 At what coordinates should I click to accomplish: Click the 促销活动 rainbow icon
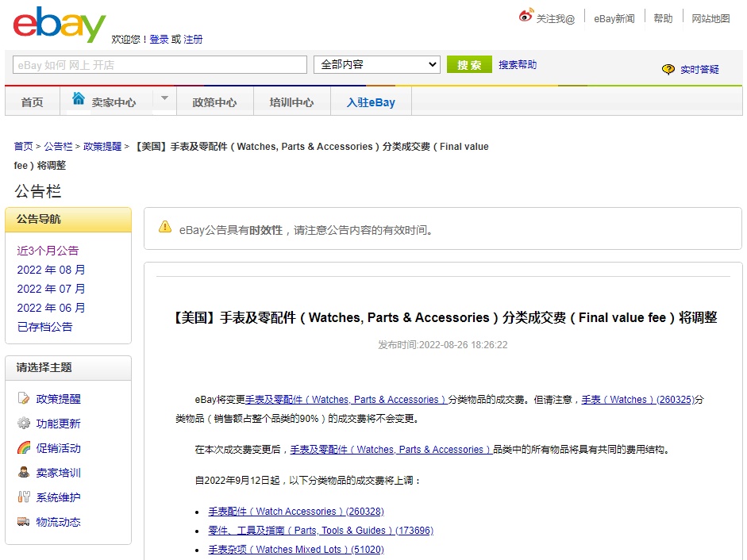coord(24,448)
